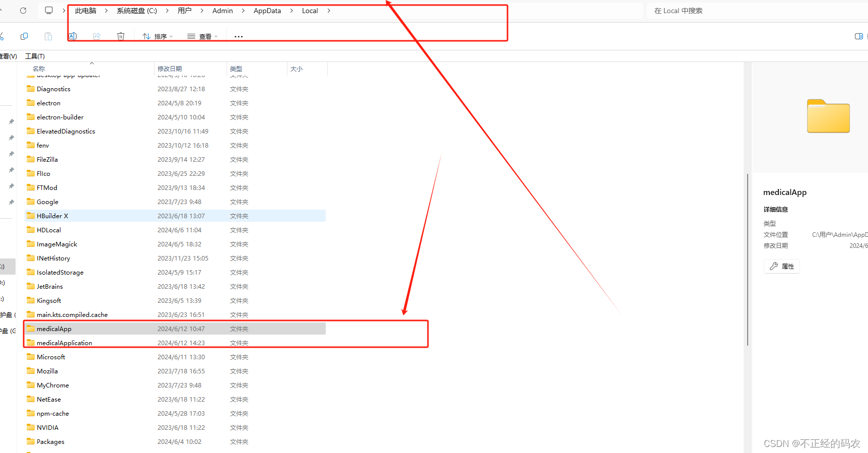This screenshot has width=868, height=453.
Task: Click chevron before 此电脑 in breadcrumb
Action: pyautogui.click(x=64, y=11)
